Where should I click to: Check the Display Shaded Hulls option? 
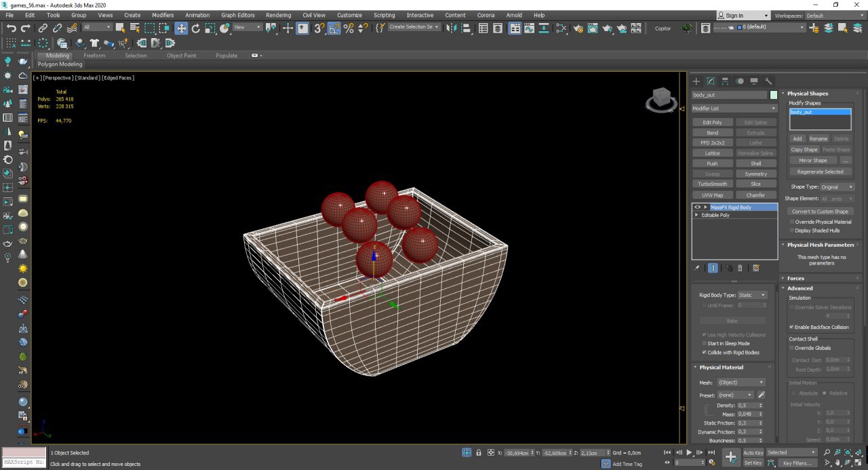coord(791,231)
